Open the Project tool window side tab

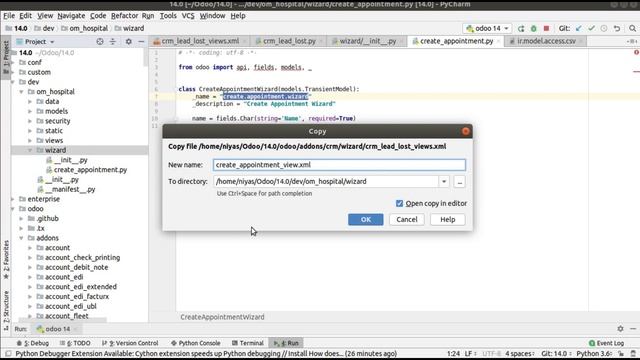click(6, 57)
